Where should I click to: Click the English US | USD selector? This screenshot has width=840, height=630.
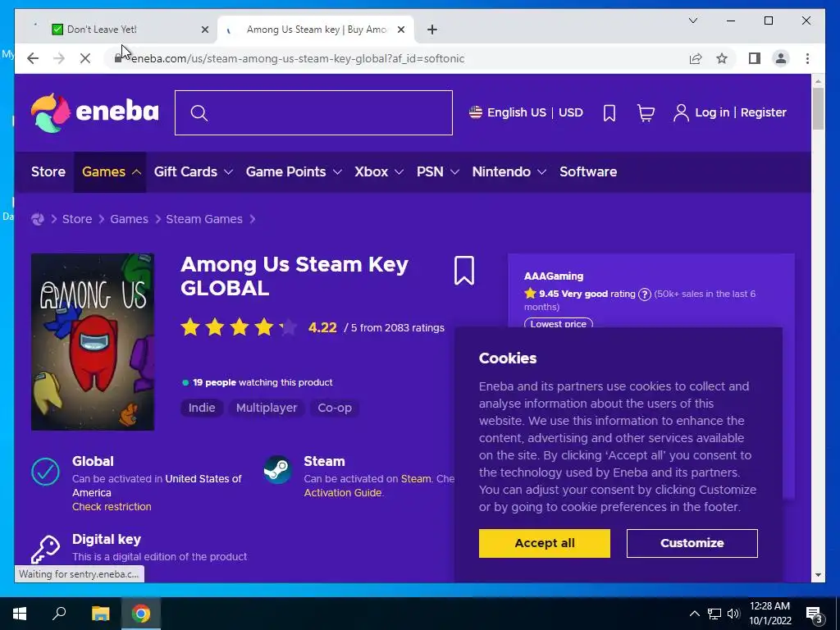coord(526,112)
